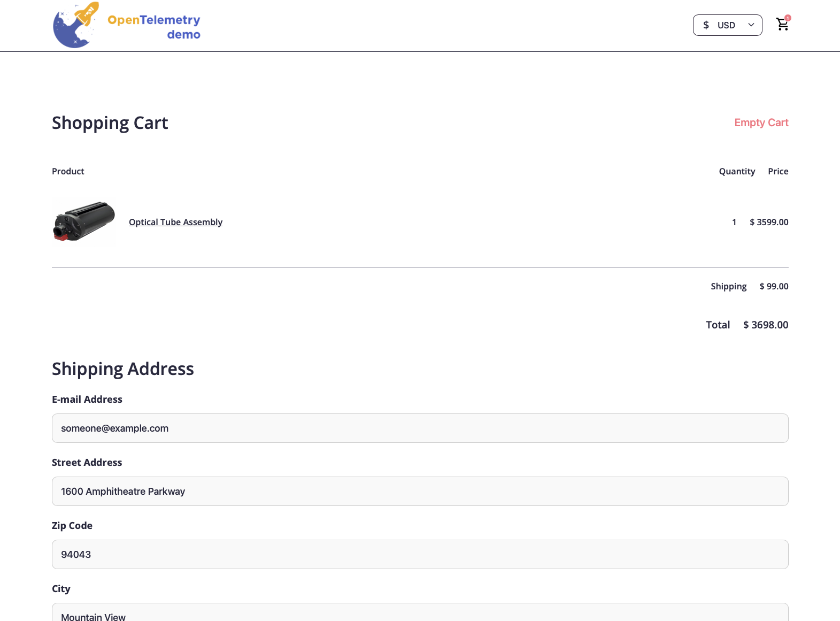The height and width of the screenshot is (621, 840).
Task: Select the Zip Code input field
Action: 420,554
